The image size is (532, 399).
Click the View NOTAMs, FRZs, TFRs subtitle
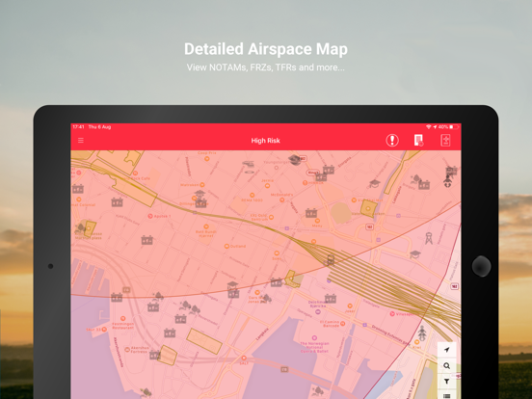266,67
